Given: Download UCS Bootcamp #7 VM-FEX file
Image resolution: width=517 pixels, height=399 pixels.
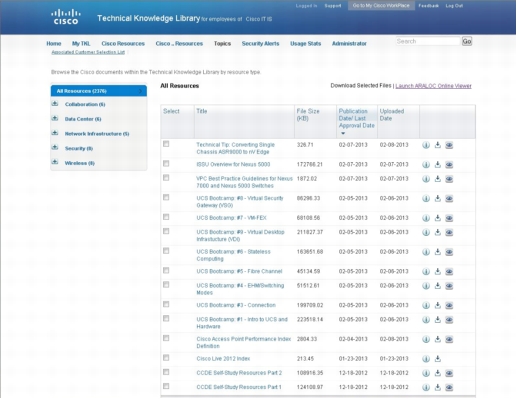Looking at the screenshot, I should click(x=438, y=218).
